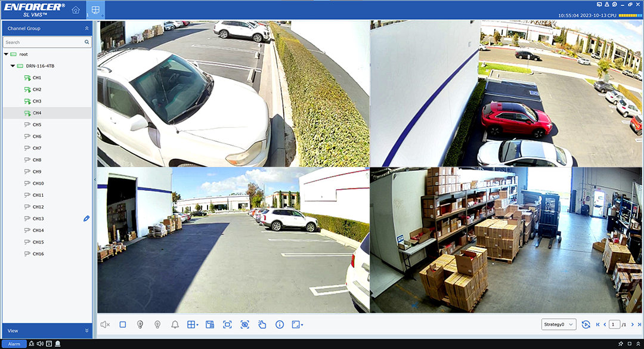Click the help video icon in the title bar
644x349 pixels.
pyautogui.click(x=615, y=4)
